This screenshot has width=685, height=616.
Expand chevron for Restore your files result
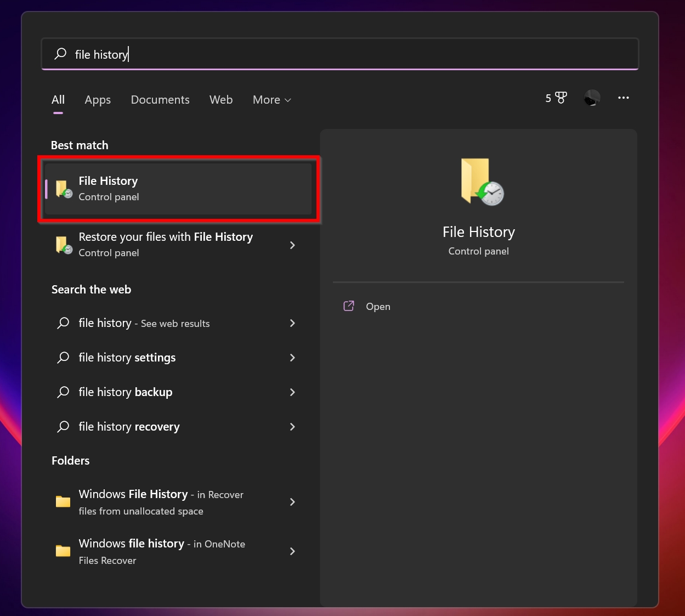[292, 245]
